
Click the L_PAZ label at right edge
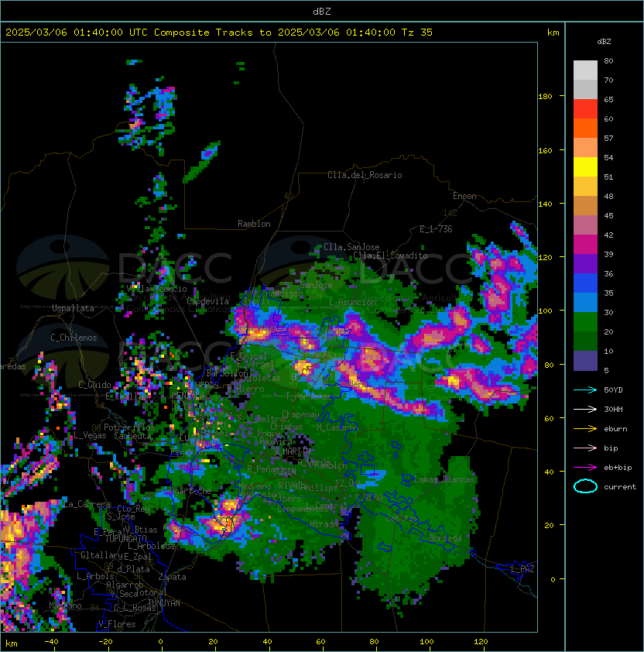pos(522,569)
